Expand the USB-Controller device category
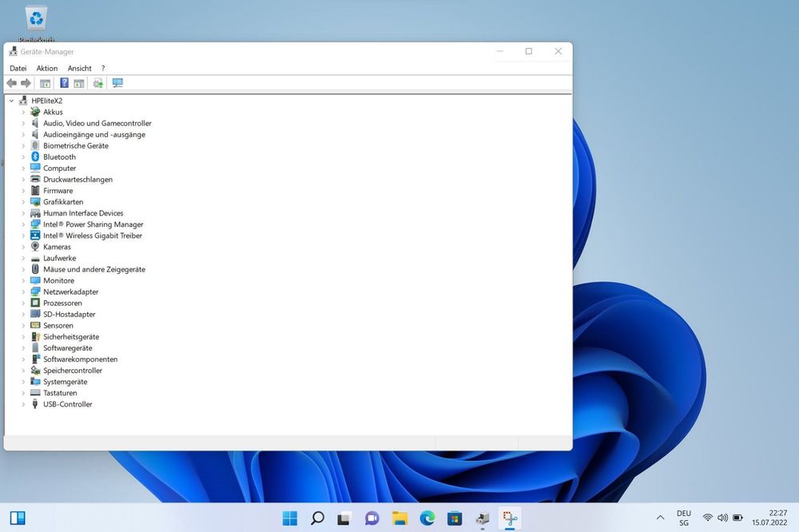 click(x=22, y=403)
